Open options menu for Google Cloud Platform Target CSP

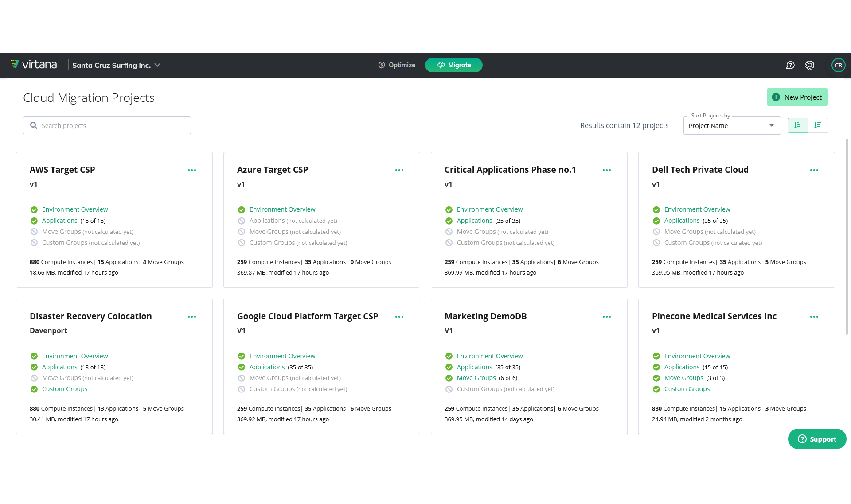(x=399, y=317)
